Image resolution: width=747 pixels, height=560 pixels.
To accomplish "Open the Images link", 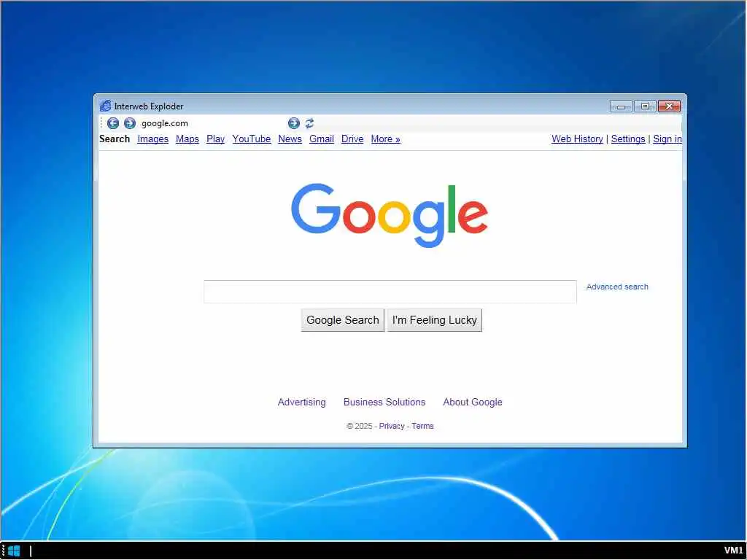I will pos(153,139).
